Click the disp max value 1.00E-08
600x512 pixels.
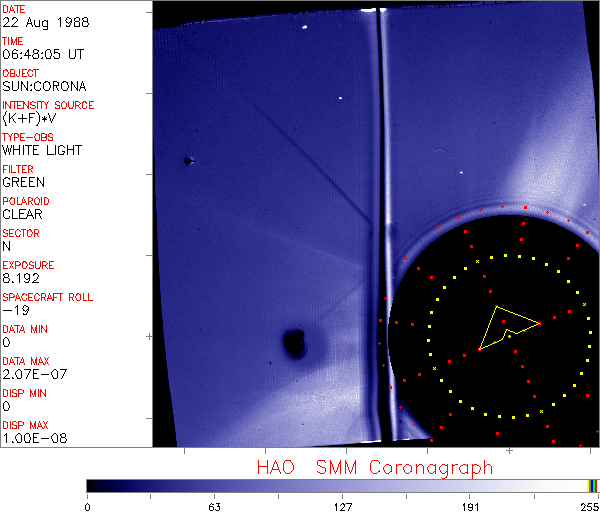31,438
